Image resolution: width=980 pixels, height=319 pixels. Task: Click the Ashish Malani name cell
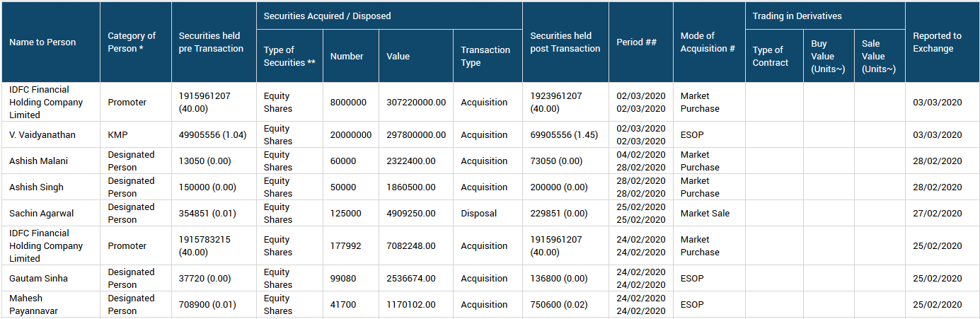point(39,161)
